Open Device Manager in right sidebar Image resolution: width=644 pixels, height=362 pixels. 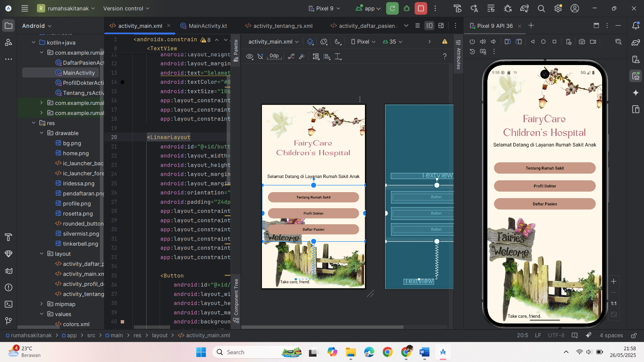coord(636,59)
